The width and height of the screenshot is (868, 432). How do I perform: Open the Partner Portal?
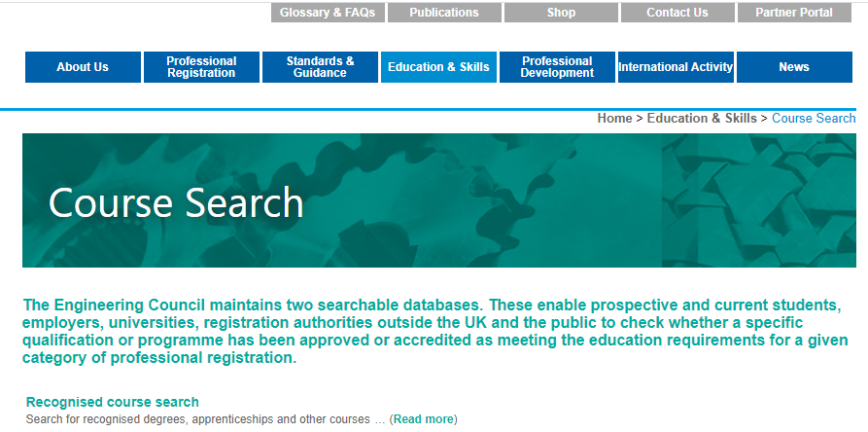point(794,13)
